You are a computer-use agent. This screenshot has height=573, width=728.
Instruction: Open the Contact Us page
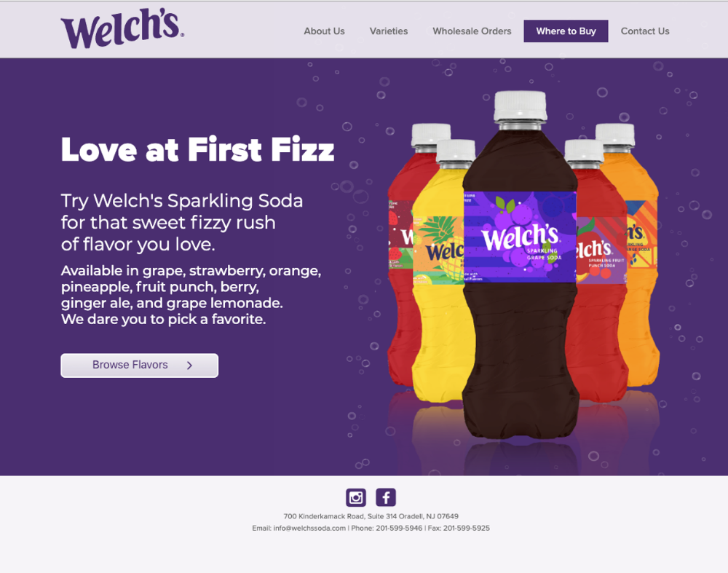coord(645,31)
